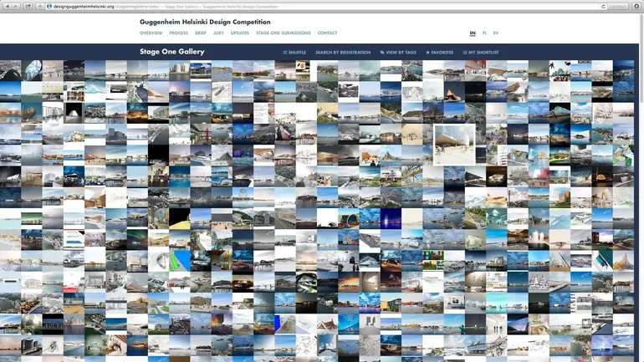Open the Overview navigation item
Viewport: 644px width, 362px height.
coord(151,33)
